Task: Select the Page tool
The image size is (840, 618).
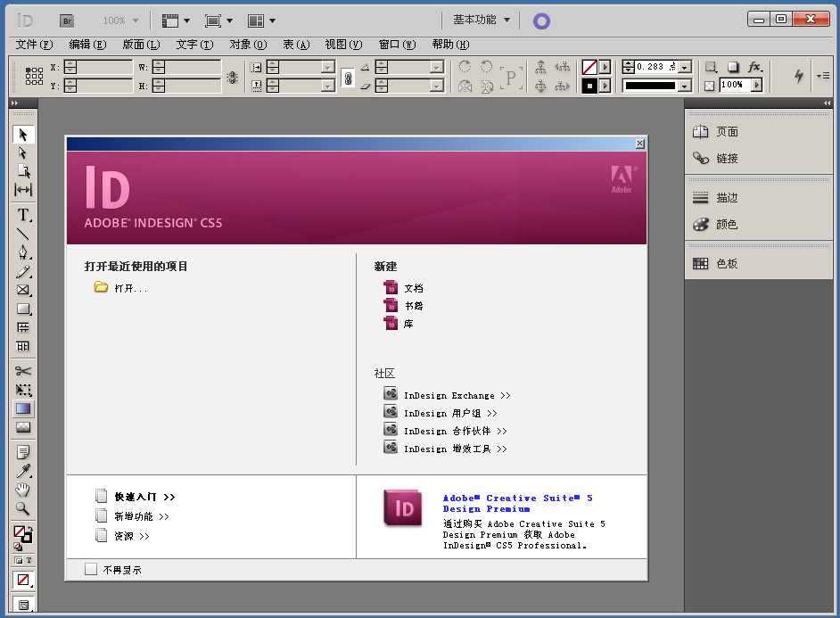Action: (x=23, y=171)
